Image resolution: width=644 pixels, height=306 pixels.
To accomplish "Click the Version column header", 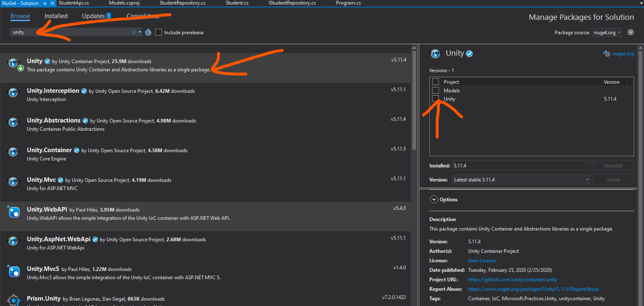I will (611, 82).
